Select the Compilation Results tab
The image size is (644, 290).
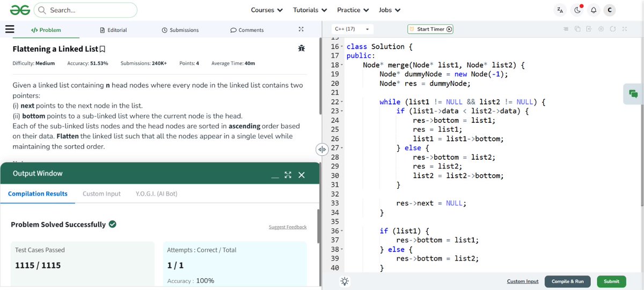click(x=38, y=194)
